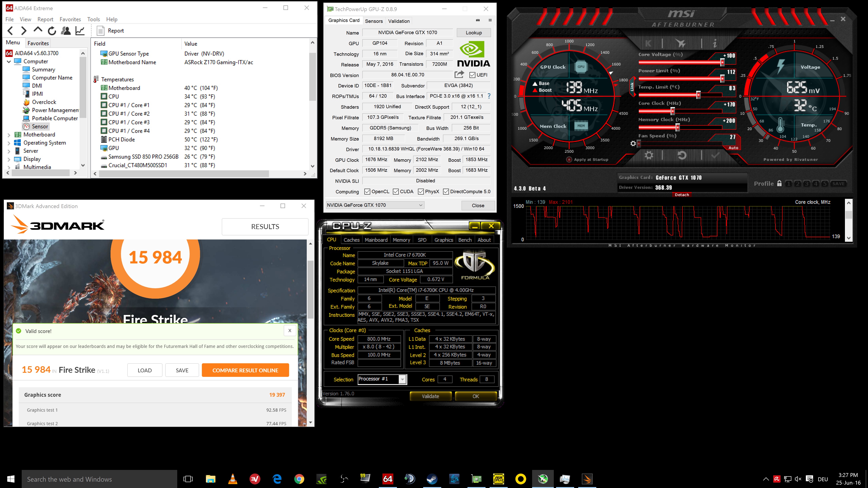
Task: Click the Detach button in Afterburner
Action: [x=682, y=195]
